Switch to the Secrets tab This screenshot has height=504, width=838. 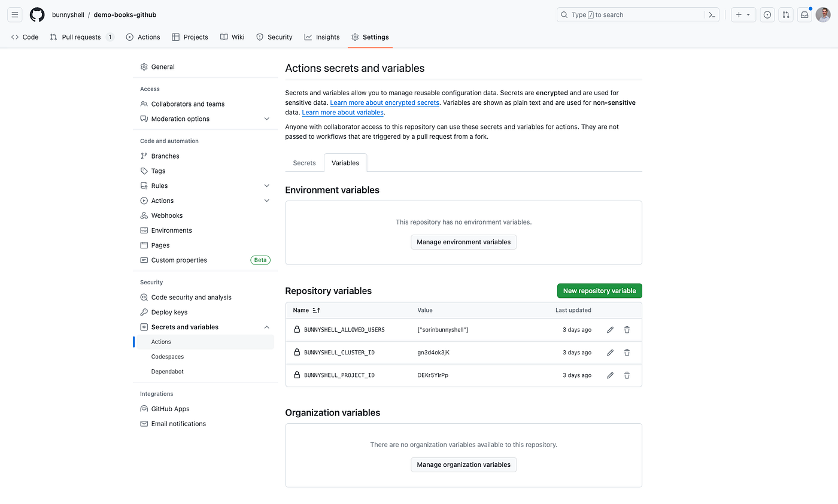coord(304,163)
